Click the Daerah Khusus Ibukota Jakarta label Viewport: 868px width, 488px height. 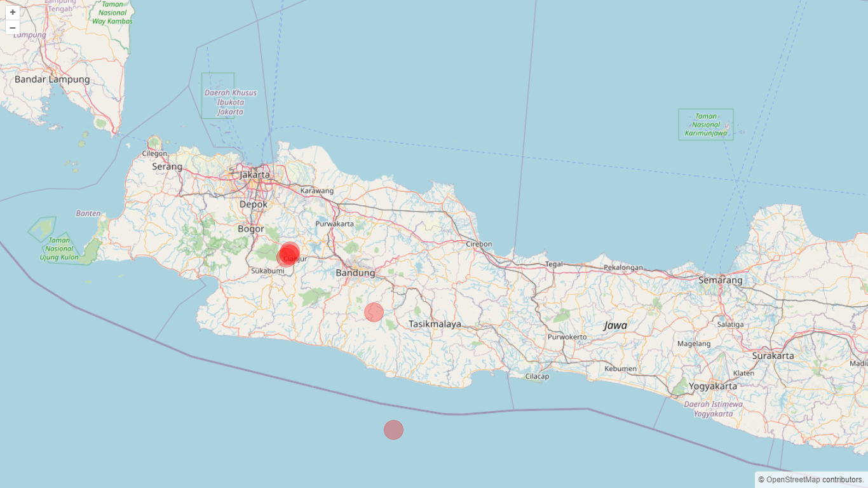pos(231,102)
